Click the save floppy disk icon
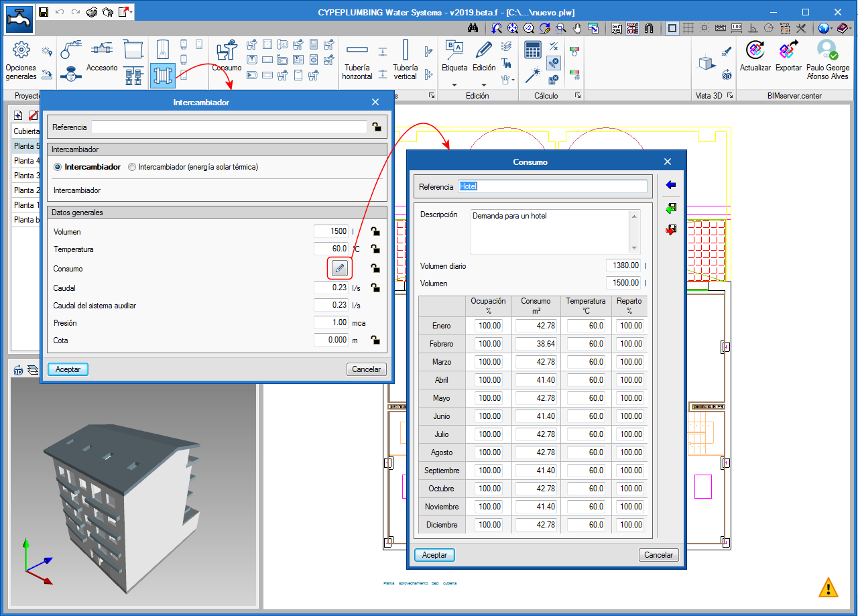 coord(44,12)
